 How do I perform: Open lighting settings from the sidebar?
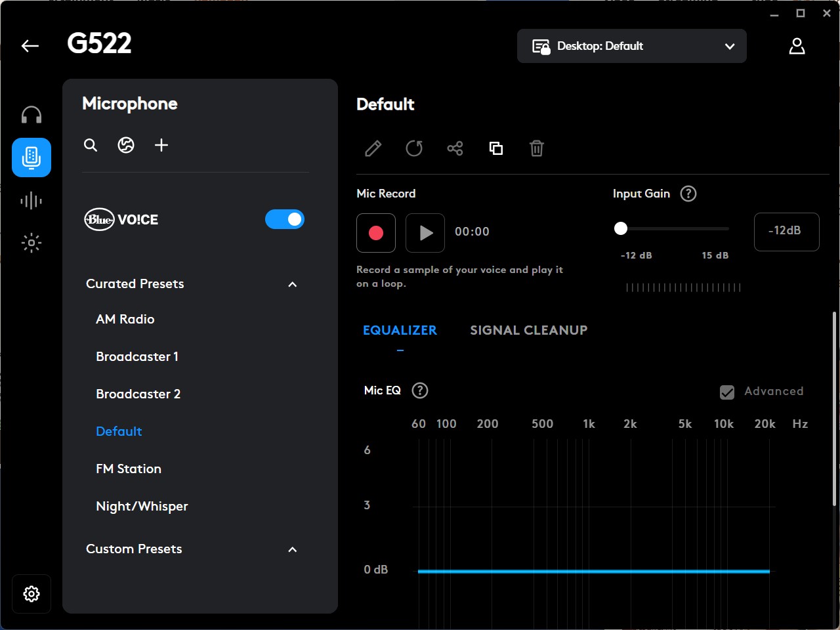[31, 243]
